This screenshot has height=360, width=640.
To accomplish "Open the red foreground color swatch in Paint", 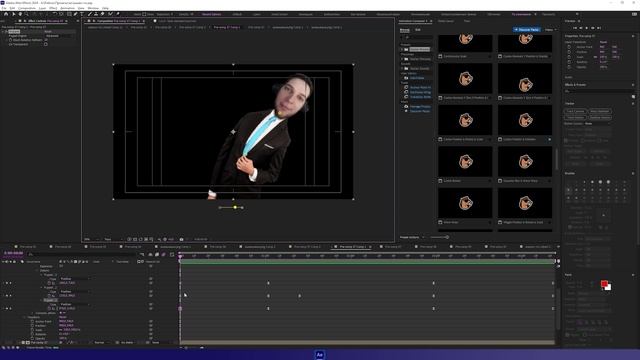I will [x=604, y=284].
